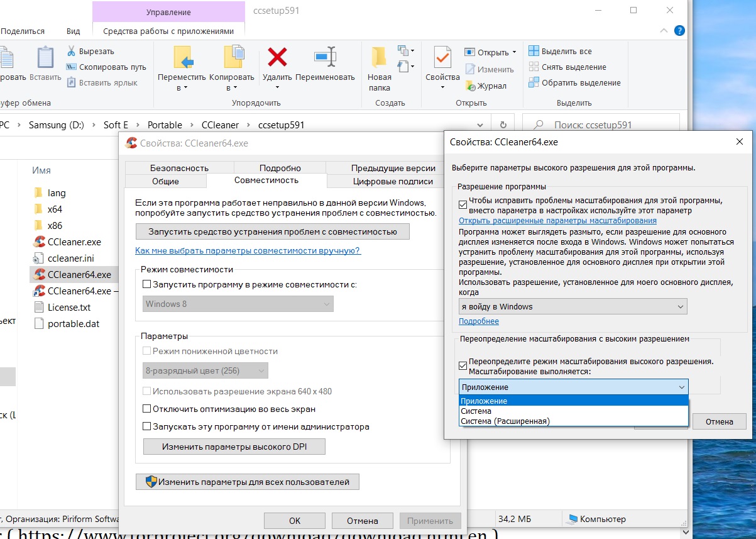Screen dimensions: 756x539
Task: Open the Поделиться ribbon tab
Action: [x=23, y=31]
